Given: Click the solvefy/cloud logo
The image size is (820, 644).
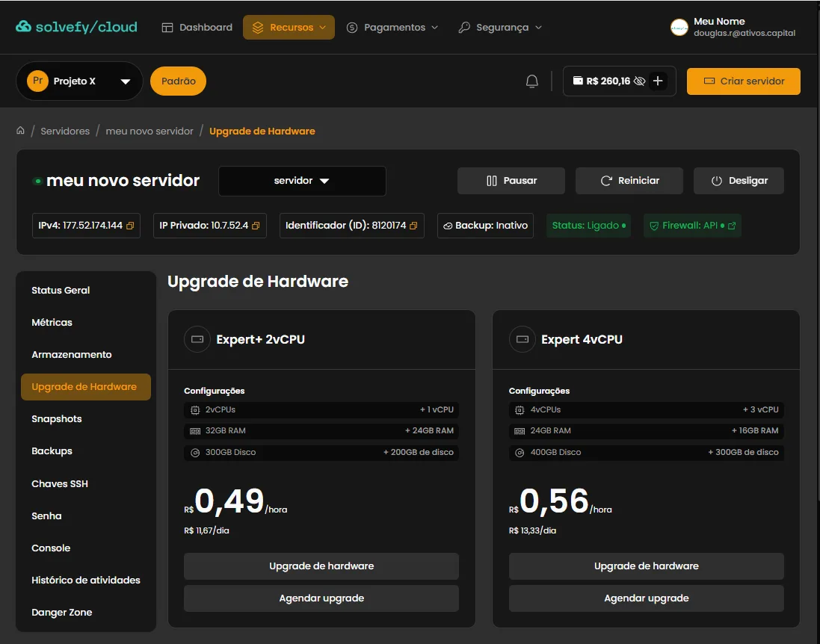Looking at the screenshot, I should pyautogui.click(x=76, y=27).
